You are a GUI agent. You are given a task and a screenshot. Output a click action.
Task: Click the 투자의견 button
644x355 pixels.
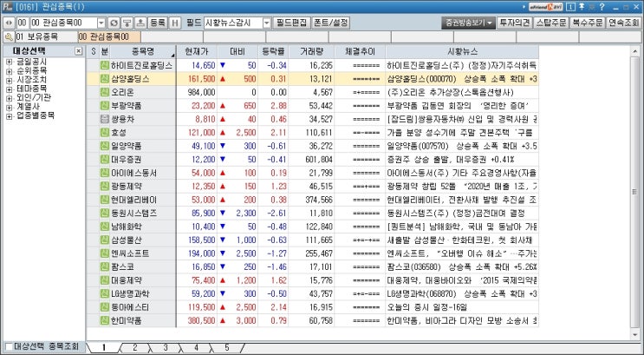click(515, 23)
